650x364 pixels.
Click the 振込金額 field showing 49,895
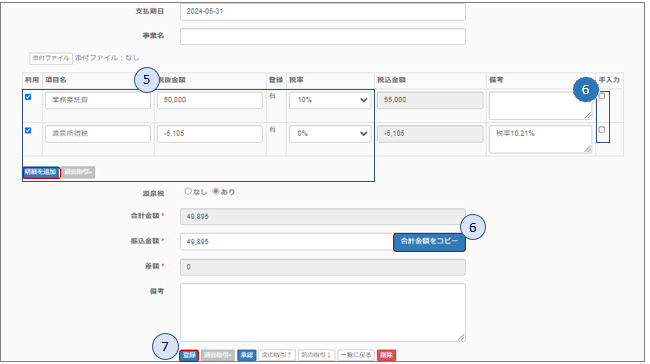(x=287, y=242)
